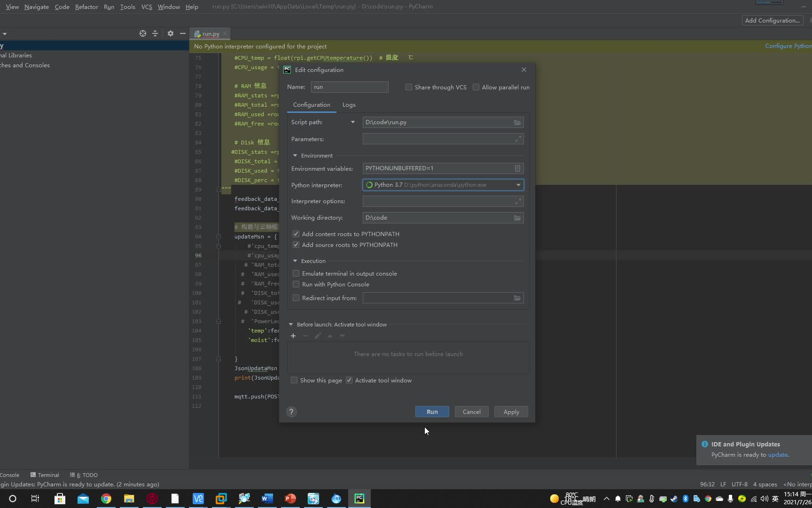This screenshot has height=508, width=812.
Task: Select External Libraries tree item
Action: click(x=16, y=56)
